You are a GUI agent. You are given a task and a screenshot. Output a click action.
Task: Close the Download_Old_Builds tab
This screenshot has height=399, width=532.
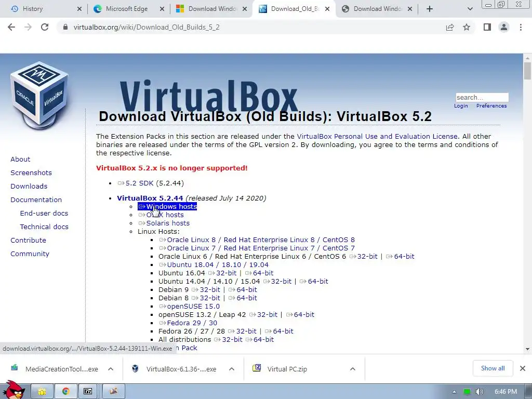pyautogui.click(x=327, y=9)
